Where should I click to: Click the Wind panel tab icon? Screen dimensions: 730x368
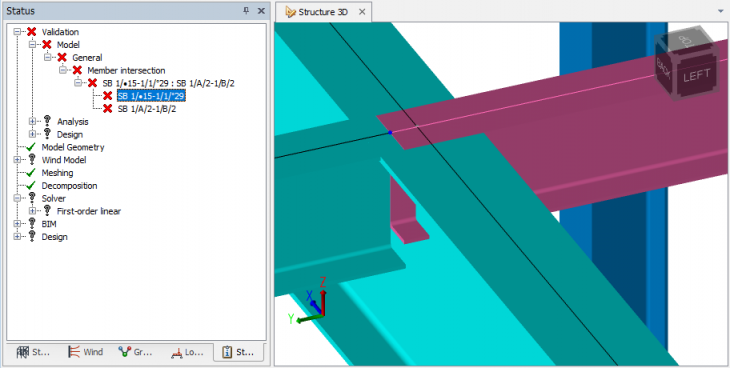(x=74, y=352)
